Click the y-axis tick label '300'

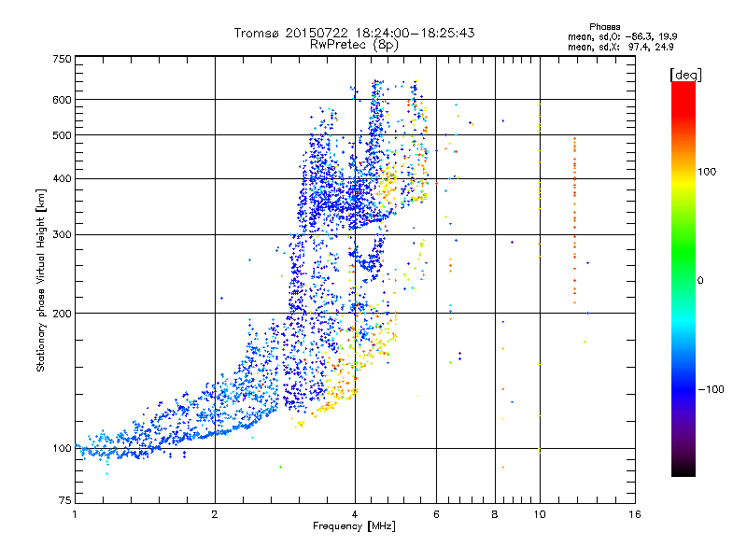[62, 234]
